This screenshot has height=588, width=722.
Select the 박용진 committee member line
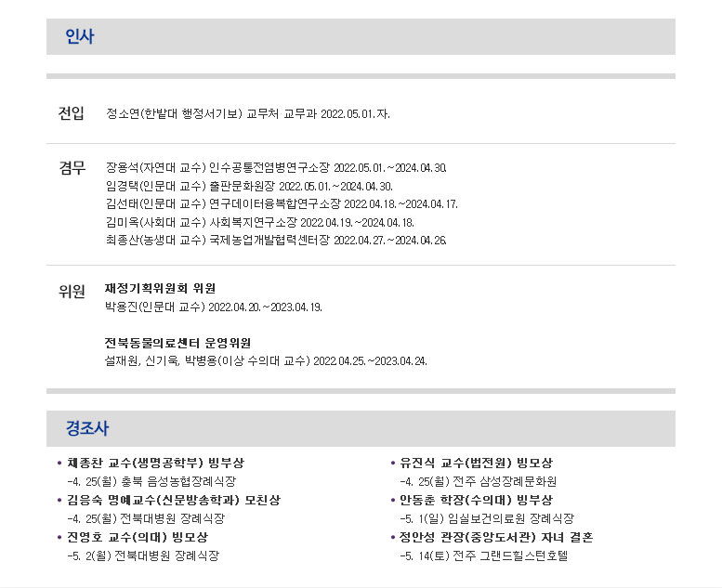(x=213, y=307)
